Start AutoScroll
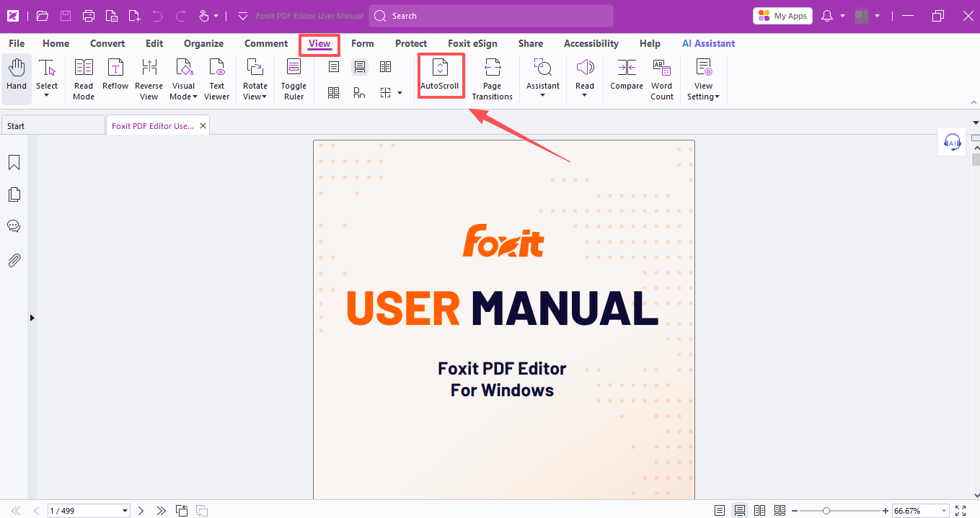The image size is (980, 518). 440,76
